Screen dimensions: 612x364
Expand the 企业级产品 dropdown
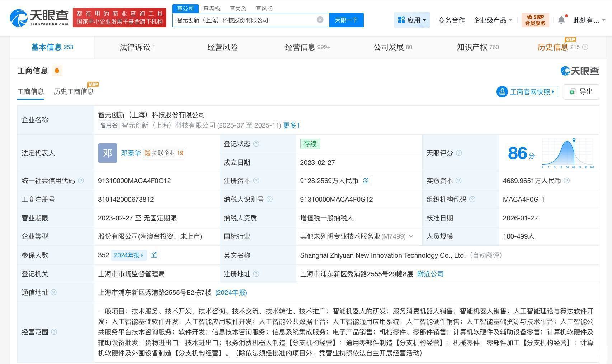tap(492, 20)
